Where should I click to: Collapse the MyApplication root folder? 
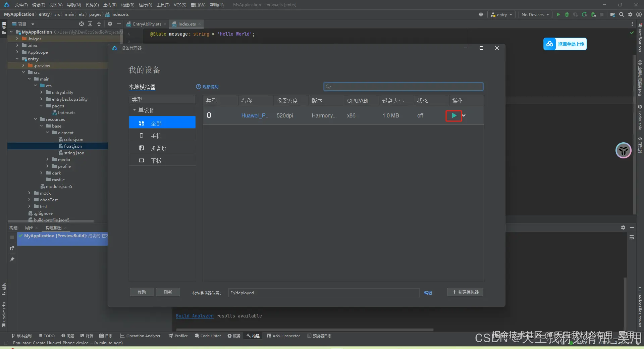(11, 32)
